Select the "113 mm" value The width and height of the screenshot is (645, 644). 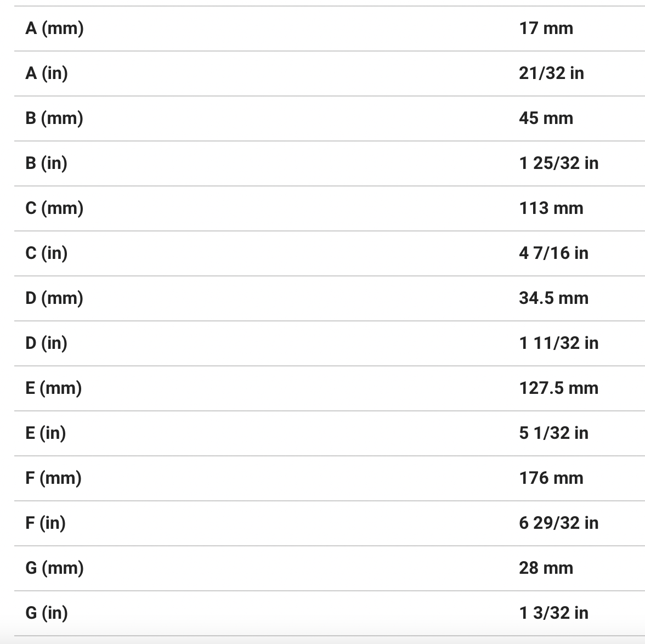tap(551, 208)
